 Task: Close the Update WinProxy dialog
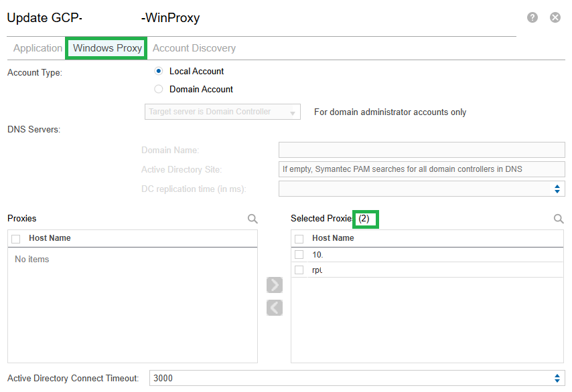pyautogui.click(x=555, y=18)
